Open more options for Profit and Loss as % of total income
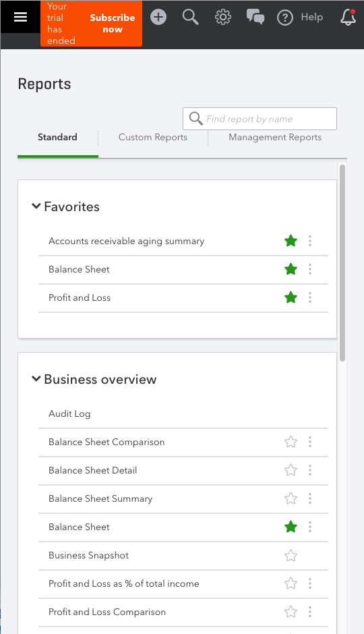Image resolution: width=364 pixels, height=634 pixels. [310, 583]
